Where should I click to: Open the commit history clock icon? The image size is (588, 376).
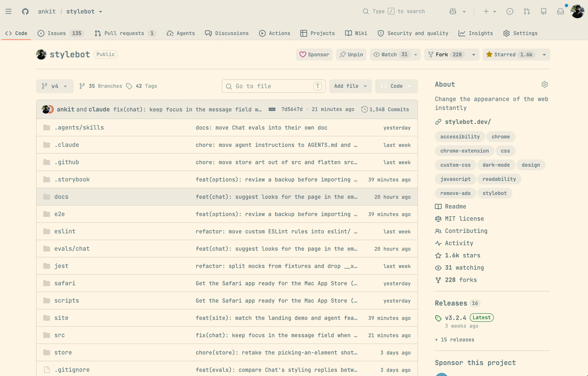[x=364, y=109]
